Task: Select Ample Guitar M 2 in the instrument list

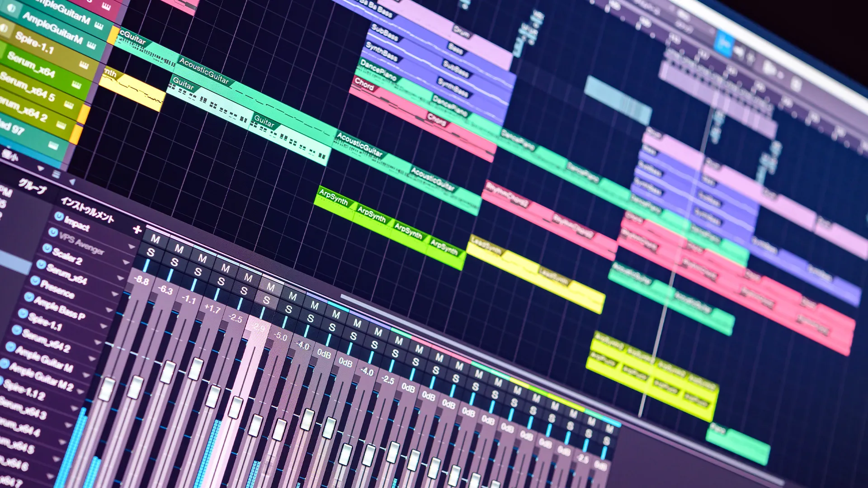Action: (x=41, y=376)
